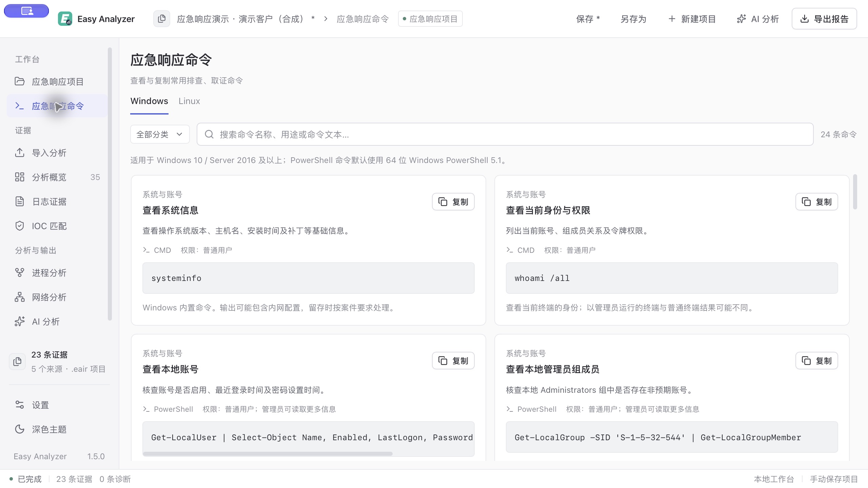
Task: Click the 23 条证据 entry in the status bar
Action: pyautogui.click(x=74, y=479)
